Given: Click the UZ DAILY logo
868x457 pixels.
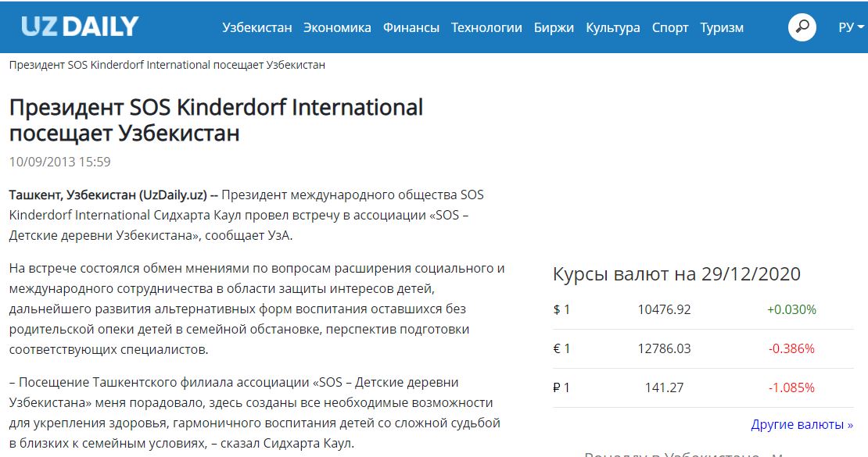Looking at the screenshot, I should coord(81,27).
